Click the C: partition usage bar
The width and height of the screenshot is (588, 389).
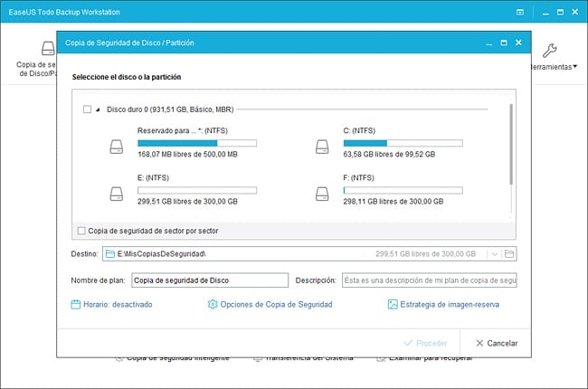(x=403, y=143)
